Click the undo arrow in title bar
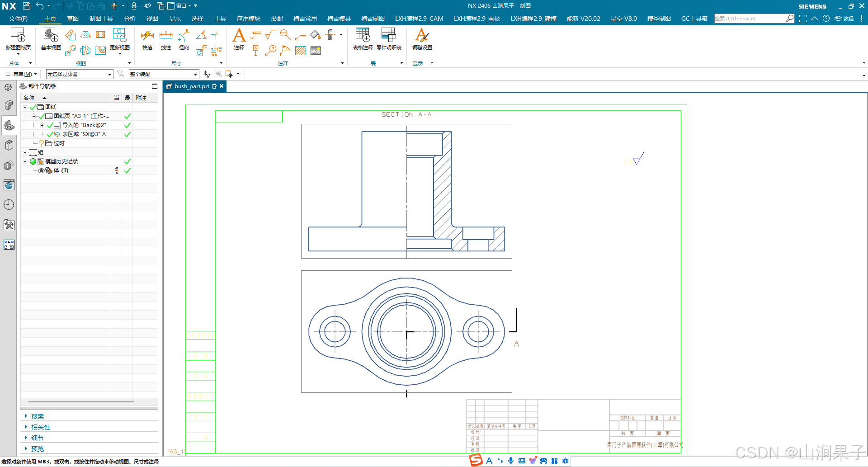This screenshot has height=467, width=868. pyautogui.click(x=40, y=6)
